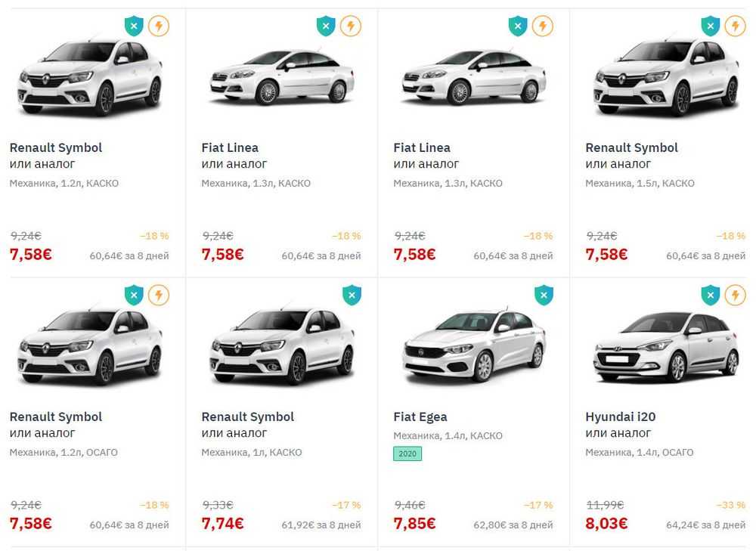Click lightning icon on Renault Symbol 1.5л card
756x551 pixels.
[x=735, y=26]
